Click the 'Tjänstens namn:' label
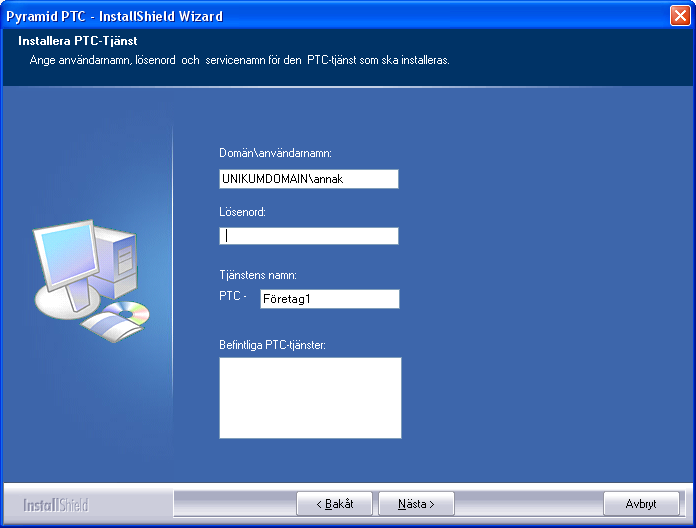 258,275
